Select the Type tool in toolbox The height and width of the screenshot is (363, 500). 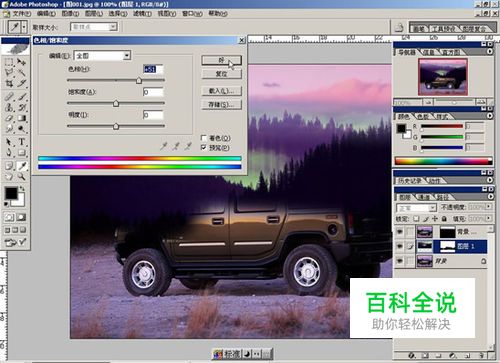coord(22,142)
